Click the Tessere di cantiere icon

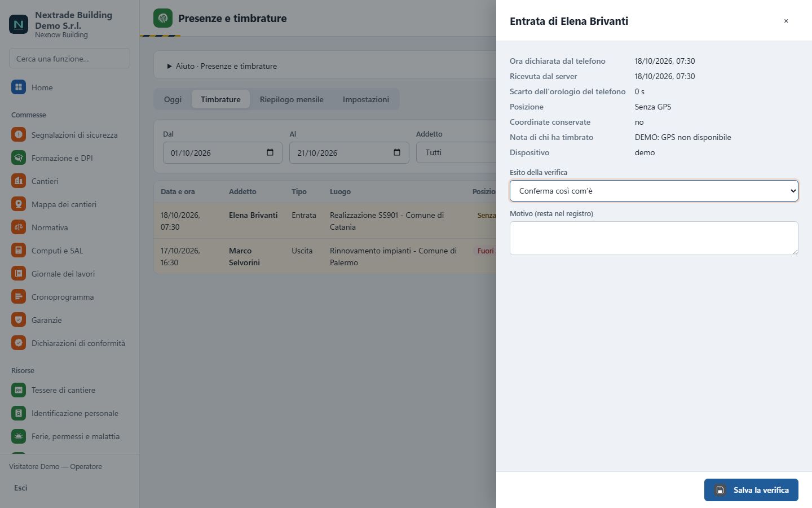[x=19, y=390]
